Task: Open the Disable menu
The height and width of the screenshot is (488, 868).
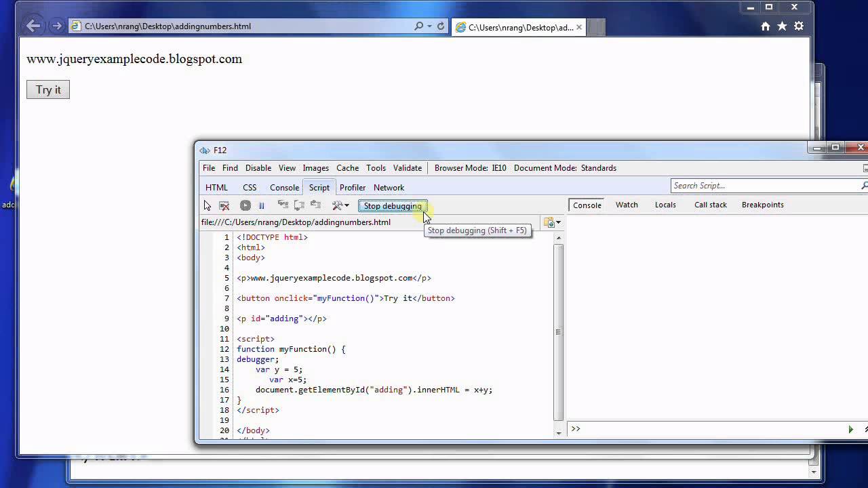Action: click(258, 168)
